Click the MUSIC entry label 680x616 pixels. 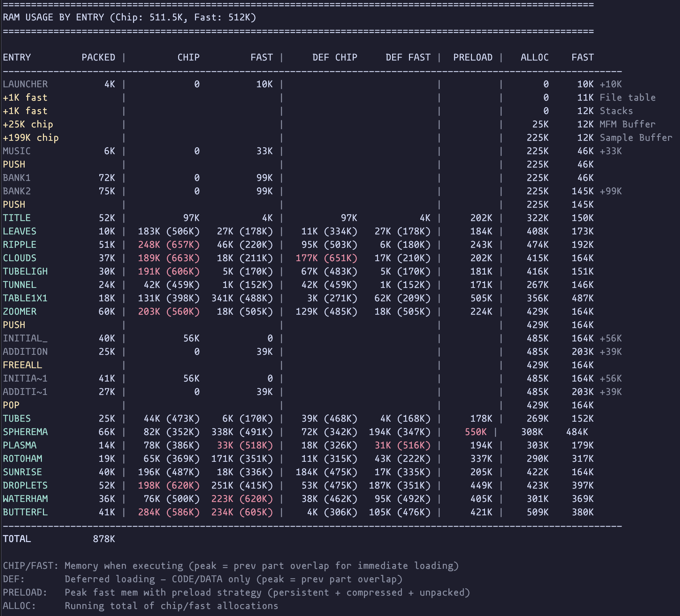(x=17, y=151)
